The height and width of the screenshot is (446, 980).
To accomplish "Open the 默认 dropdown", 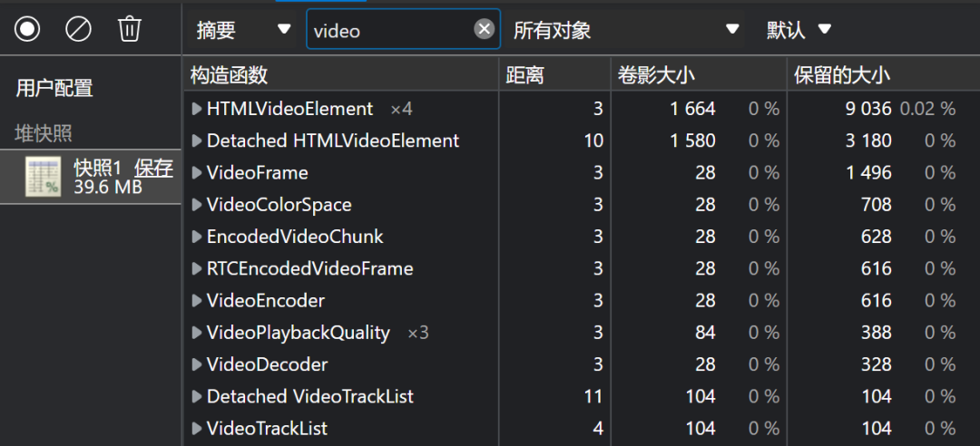I will (x=799, y=29).
